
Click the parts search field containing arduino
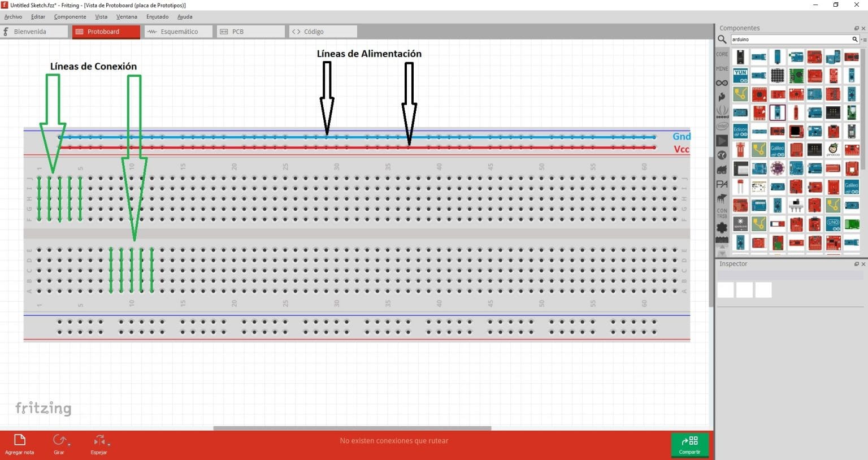pyautogui.click(x=791, y=40)
